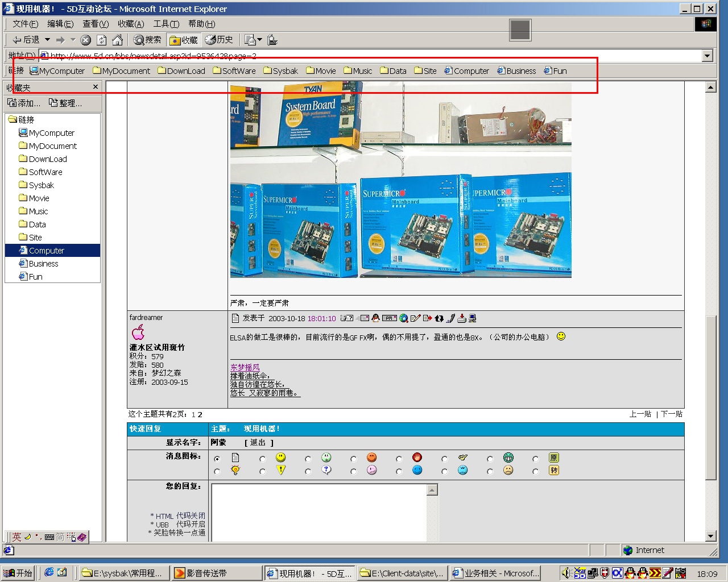Image resolution: width=728 pixels, height=582 pixels.
Task: Click 添加... add favorite button
Action: (24, 103)
